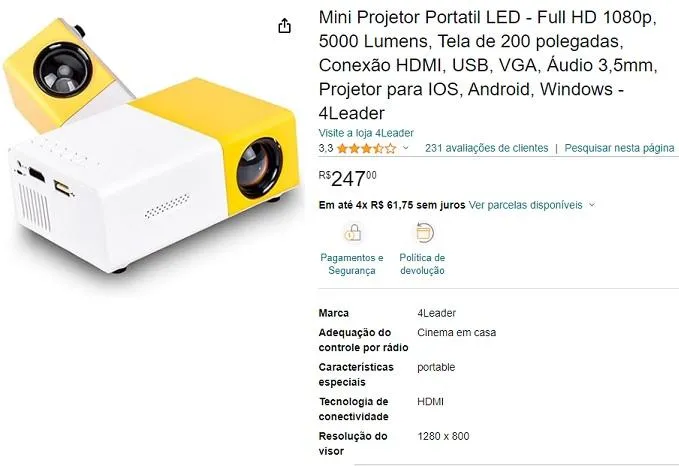Click the share icon above product image
679x466 pixels.
click(284, 26)
